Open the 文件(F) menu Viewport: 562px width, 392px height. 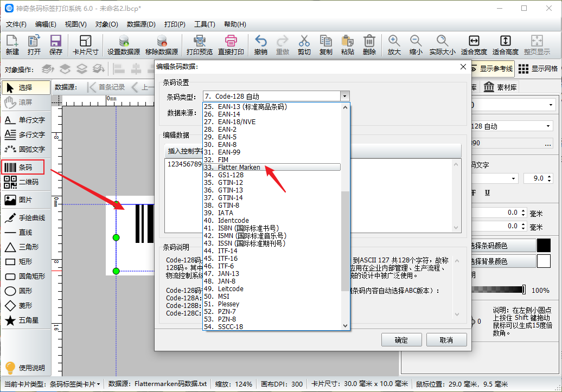(16, 24)
